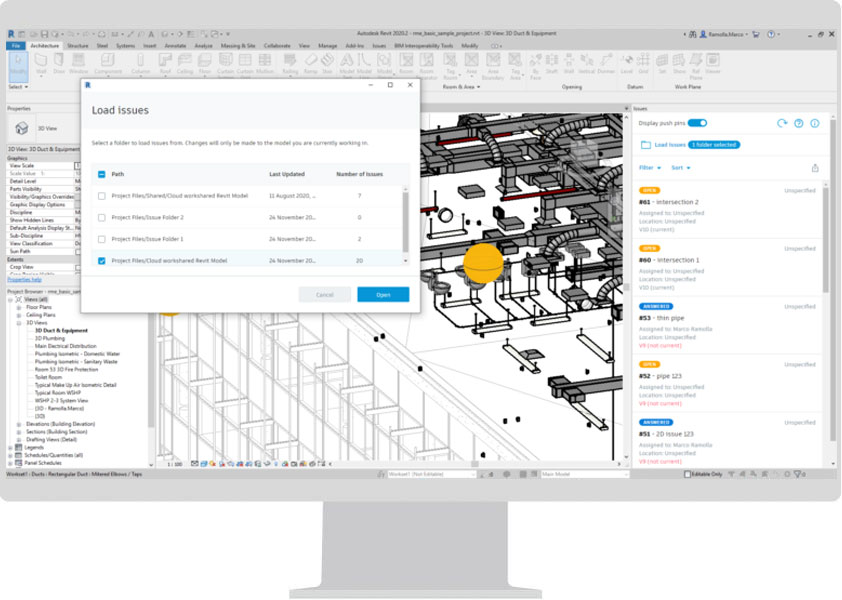This screenshot has width=842, height=600.
Task: Export issues using the share icon
Action: pyautogui.click(x=815, y=168)
